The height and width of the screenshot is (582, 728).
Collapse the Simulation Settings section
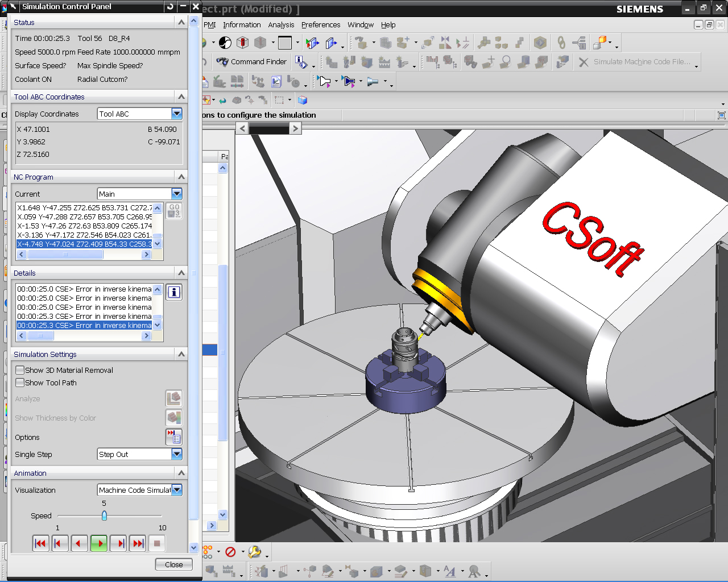[181, 354]
